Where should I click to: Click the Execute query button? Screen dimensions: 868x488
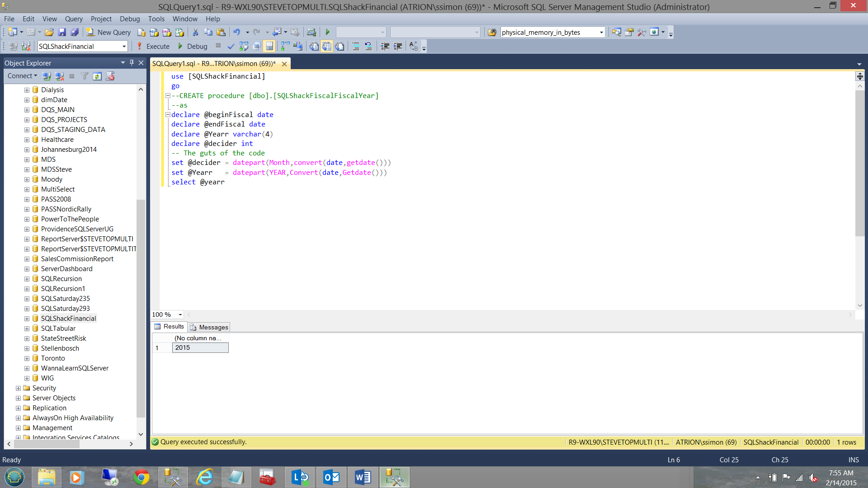point(153,46)
